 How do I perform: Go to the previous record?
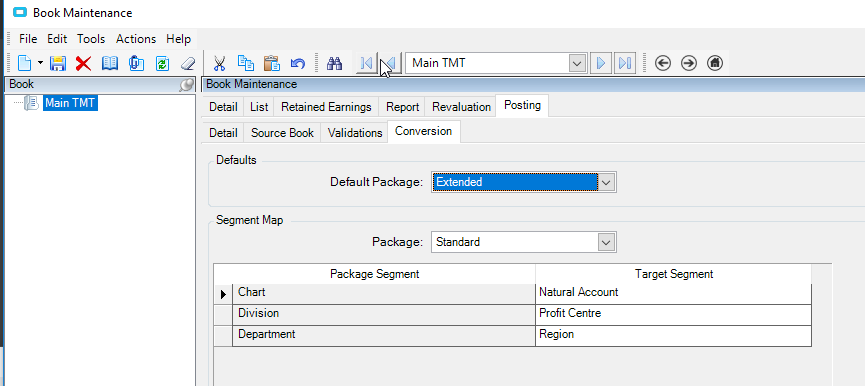[391, 63]
